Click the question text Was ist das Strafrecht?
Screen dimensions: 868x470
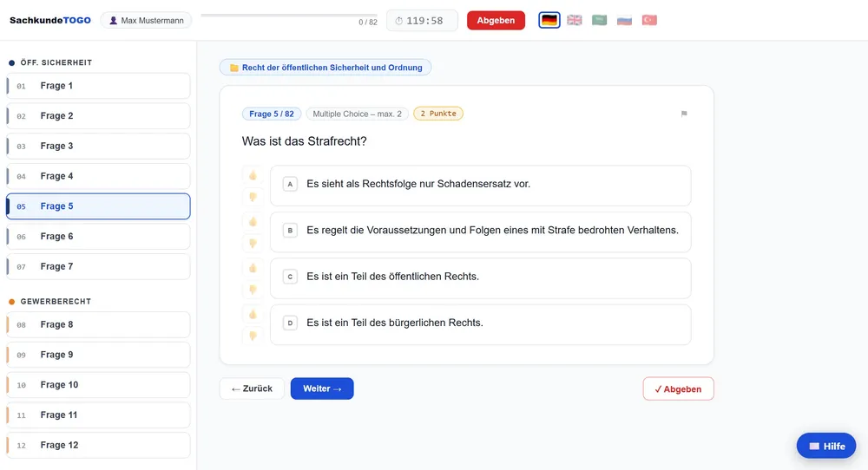click(305, 141)
